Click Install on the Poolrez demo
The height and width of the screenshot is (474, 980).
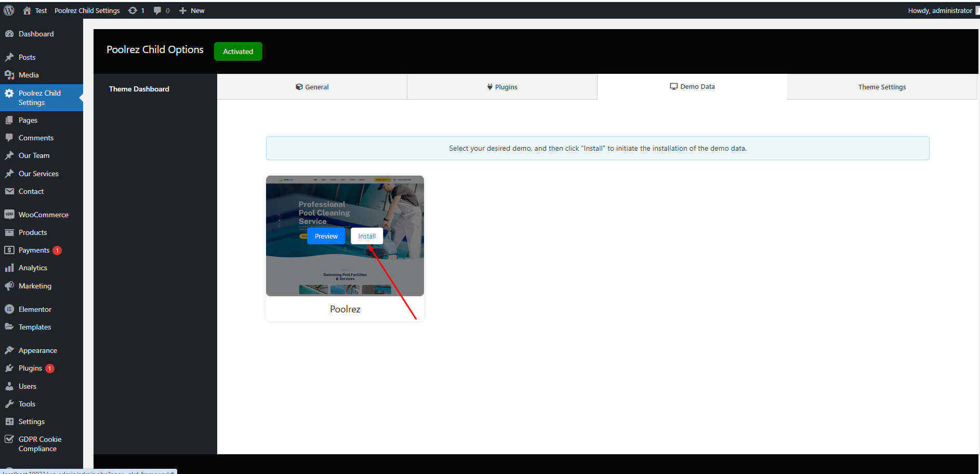click(x=367, y=236)
